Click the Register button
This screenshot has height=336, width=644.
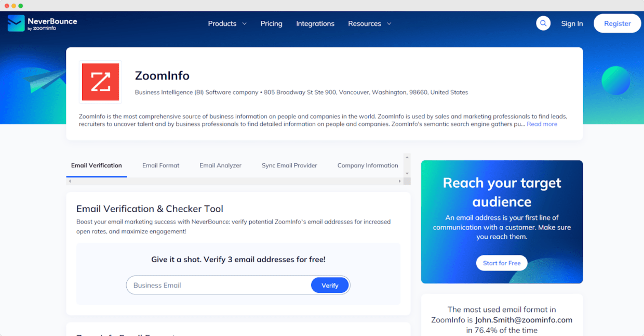[x=617, y=23]
